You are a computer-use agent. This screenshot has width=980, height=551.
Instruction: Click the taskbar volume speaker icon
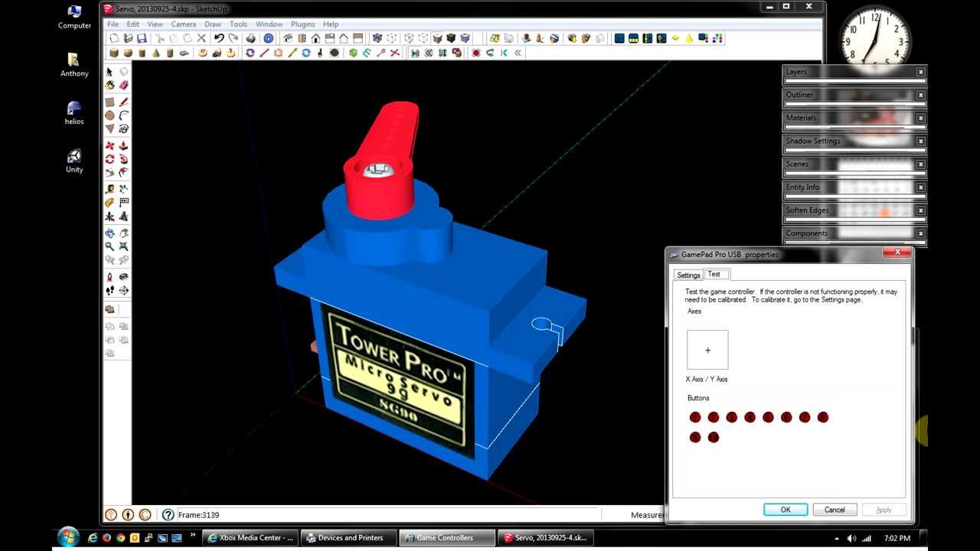pyautogui.click(x=851, y=538)
